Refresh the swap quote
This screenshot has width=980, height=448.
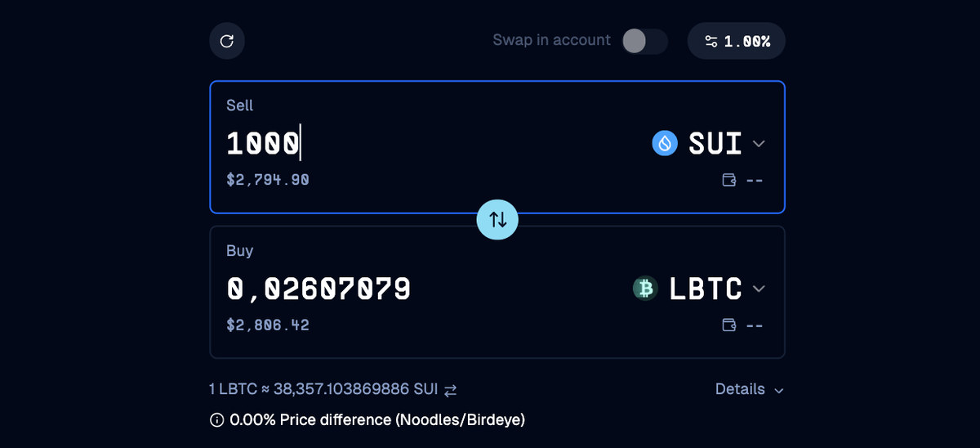click(x=227, y=41)
